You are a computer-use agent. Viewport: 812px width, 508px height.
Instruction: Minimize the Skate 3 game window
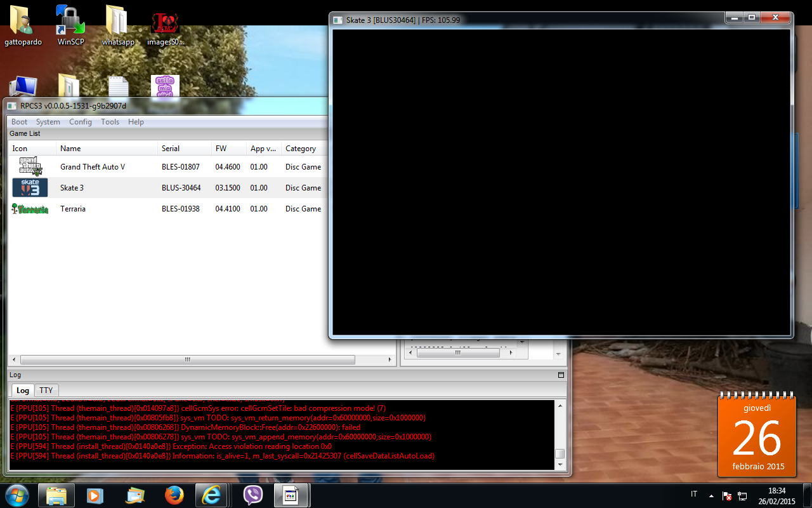(735, 18)
